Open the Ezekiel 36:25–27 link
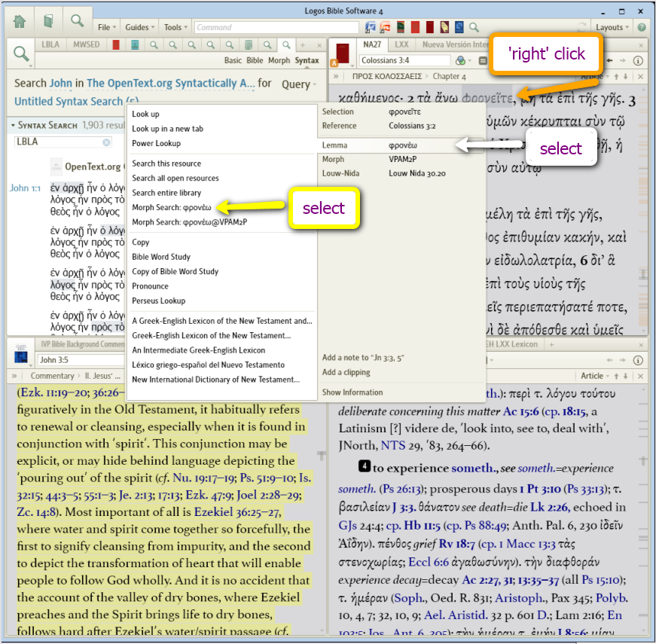656x644 pixels. coord(237,512)
